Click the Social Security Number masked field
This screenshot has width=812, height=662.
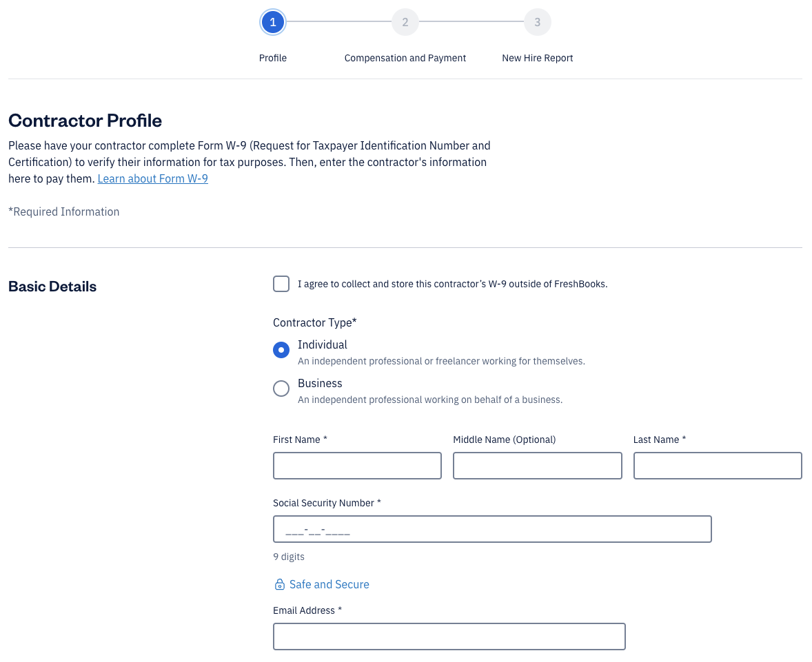[492, 528]
